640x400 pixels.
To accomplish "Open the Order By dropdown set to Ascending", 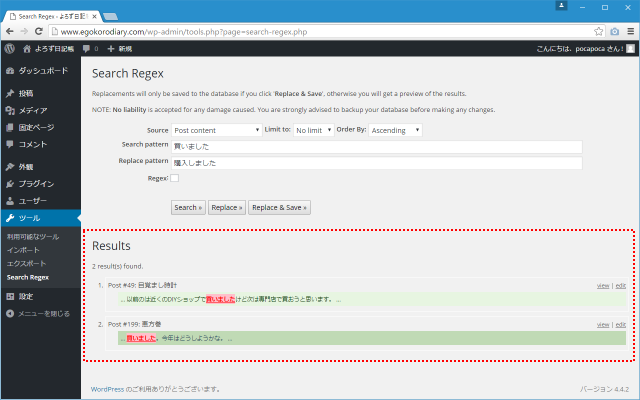I will click(395, 130).
